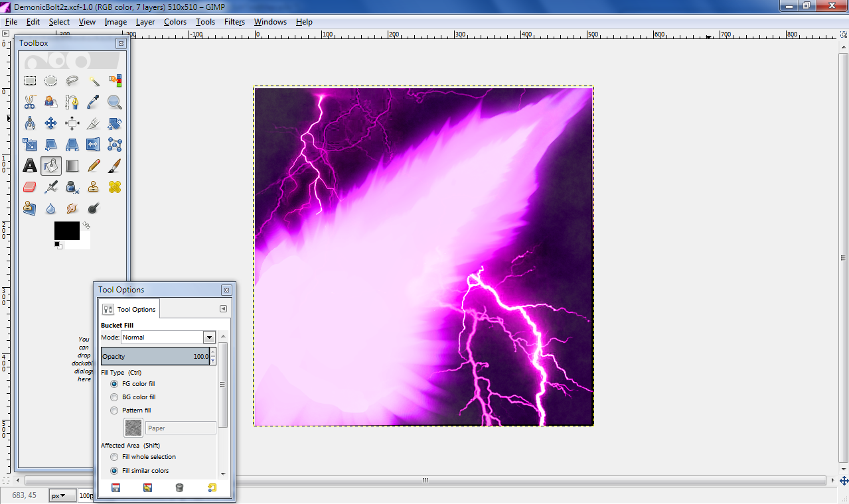Choose Fill similar colors option
The image size is (849, 504).
click(x=139, y=471)
